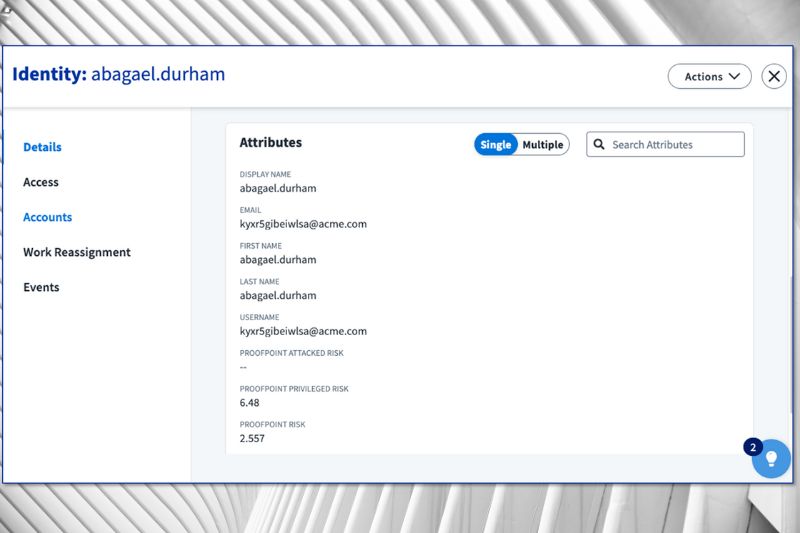Click the Attributes section heading
This screenshot has width=800, height=533.
[x=271, y=143]
